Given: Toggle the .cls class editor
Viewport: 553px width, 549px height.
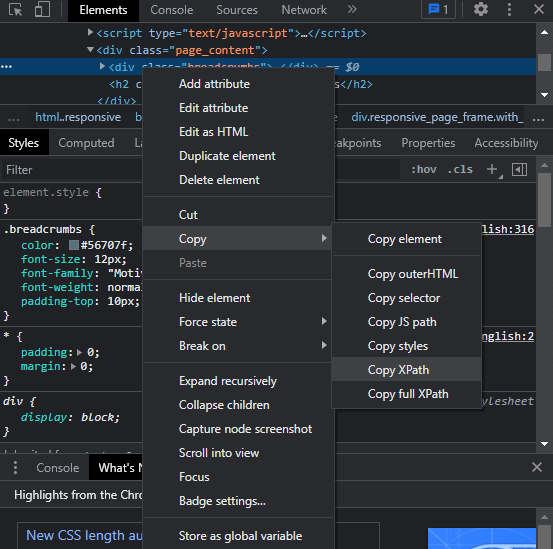Looking at the screenshot, I should tap(460, 170).
